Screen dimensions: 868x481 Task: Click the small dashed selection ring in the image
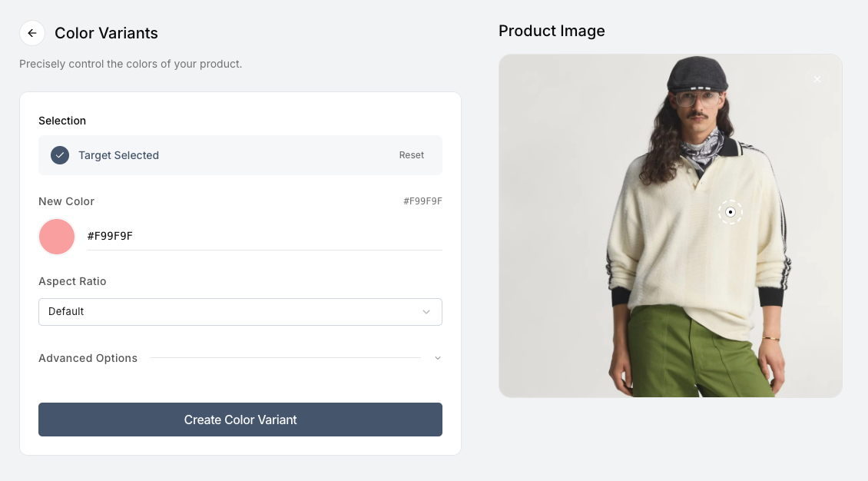730,212
